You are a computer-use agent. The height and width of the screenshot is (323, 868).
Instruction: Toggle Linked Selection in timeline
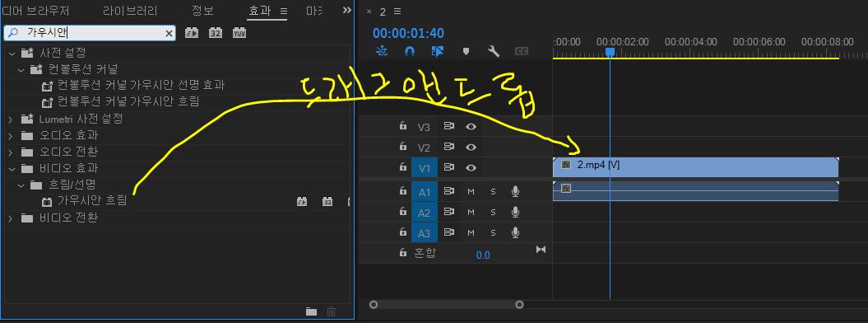[438, 51]
